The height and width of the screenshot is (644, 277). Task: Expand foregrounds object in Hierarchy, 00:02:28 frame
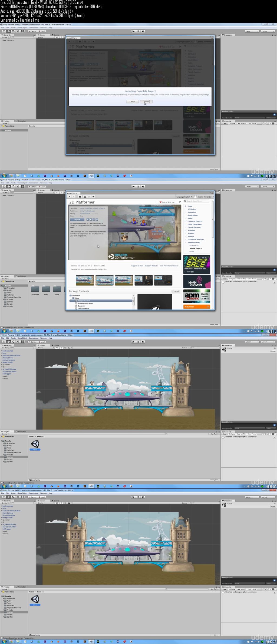coord(2,518)
